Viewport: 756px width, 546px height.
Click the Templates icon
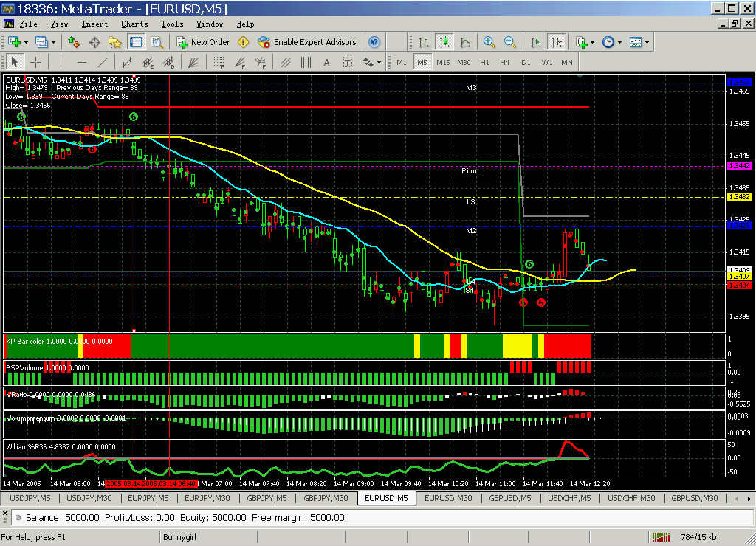[636, 42]
